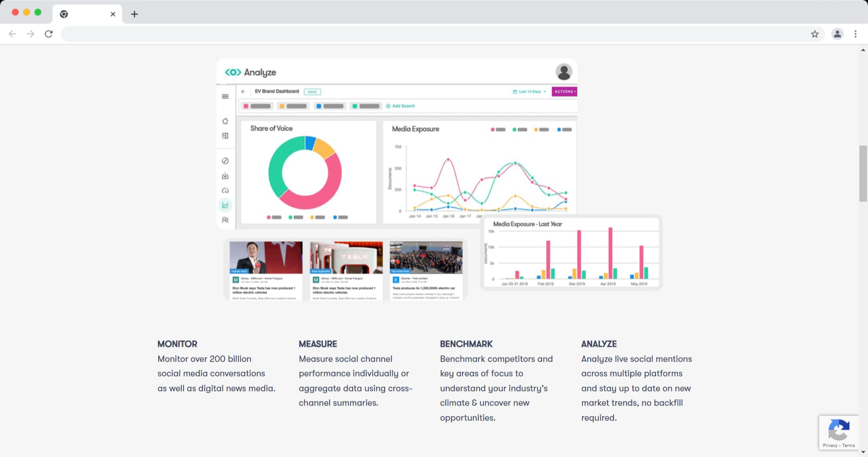Open a new browser tab with plus button
This screenshot has height=457, width=868.
point(134,14)
